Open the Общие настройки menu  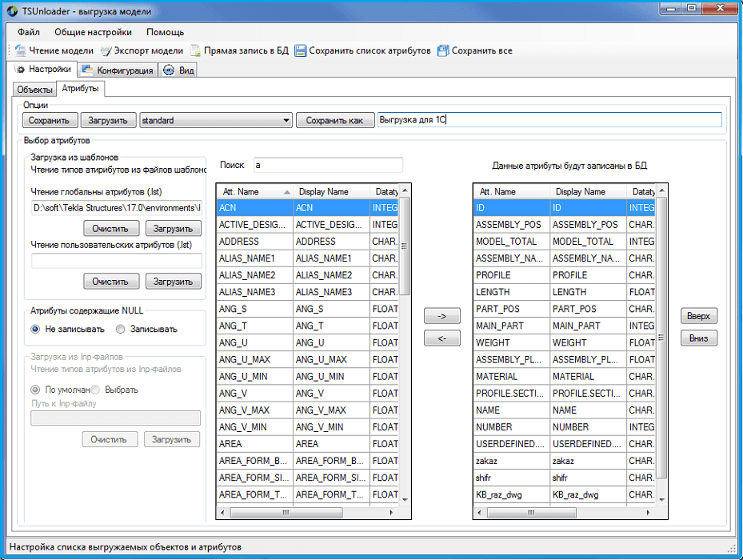[x=93, y=33]
